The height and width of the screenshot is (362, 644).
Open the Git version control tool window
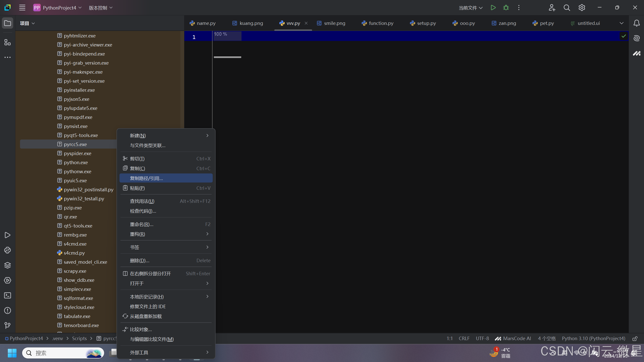[x=8, y=326]
